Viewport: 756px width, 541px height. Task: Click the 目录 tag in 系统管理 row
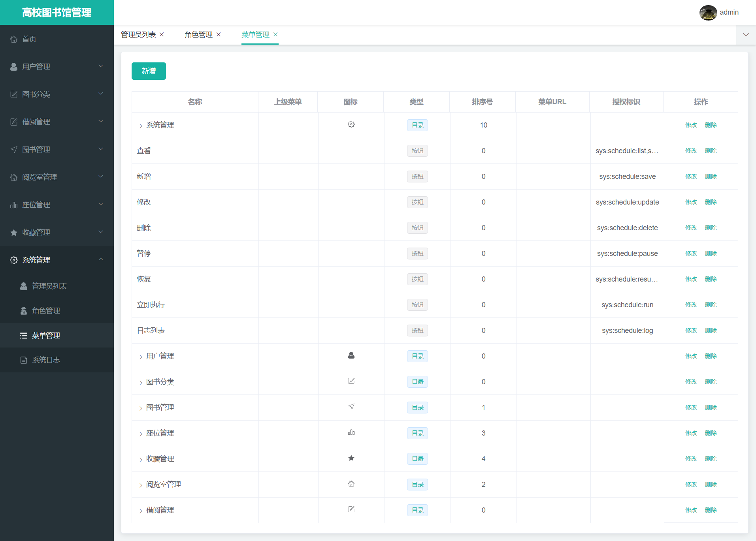[x=417, y=125]
